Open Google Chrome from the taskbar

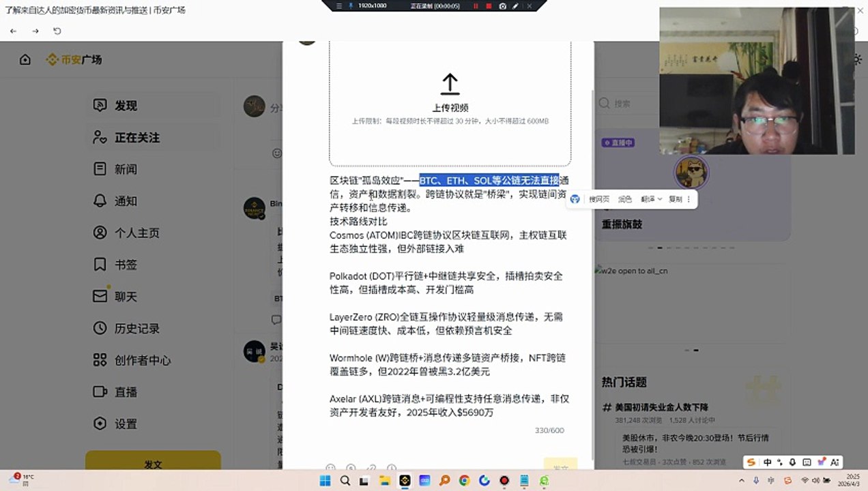point(464,481)
